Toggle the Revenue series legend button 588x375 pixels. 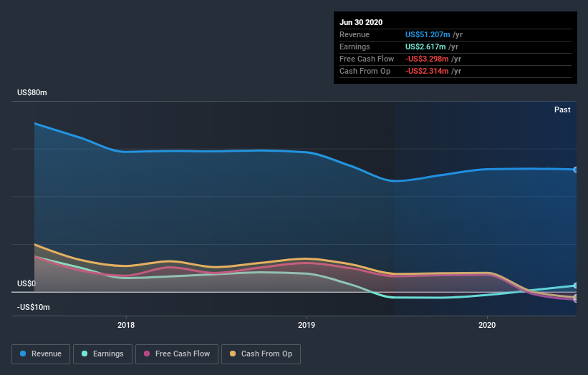coord(41,354)
